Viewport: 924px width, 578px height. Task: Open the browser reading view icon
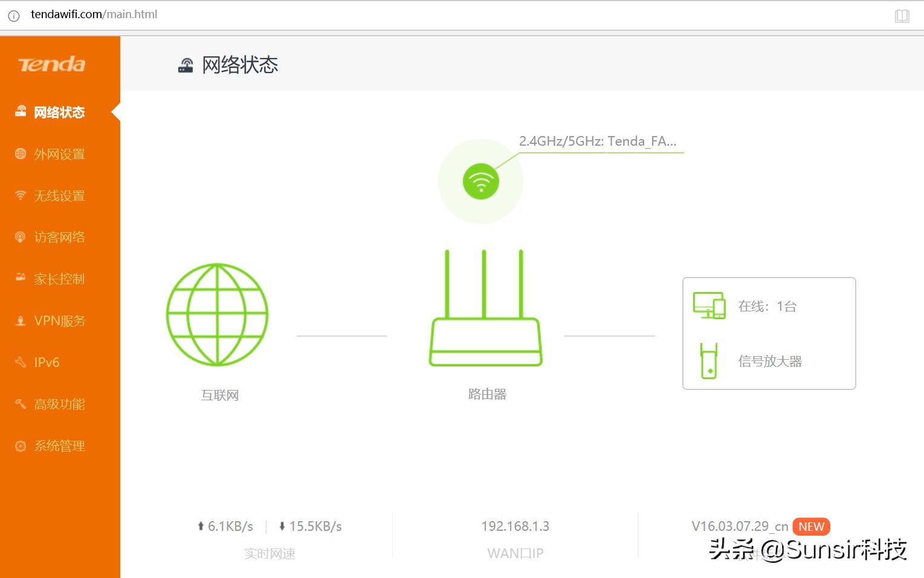pyautogui.click(x=902, y=16)
